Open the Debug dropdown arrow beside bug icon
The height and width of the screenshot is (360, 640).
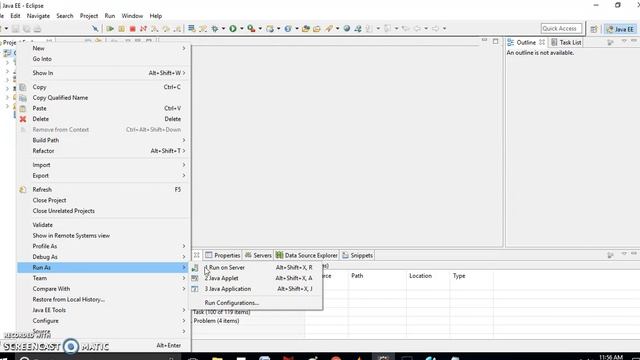point(223,29)
